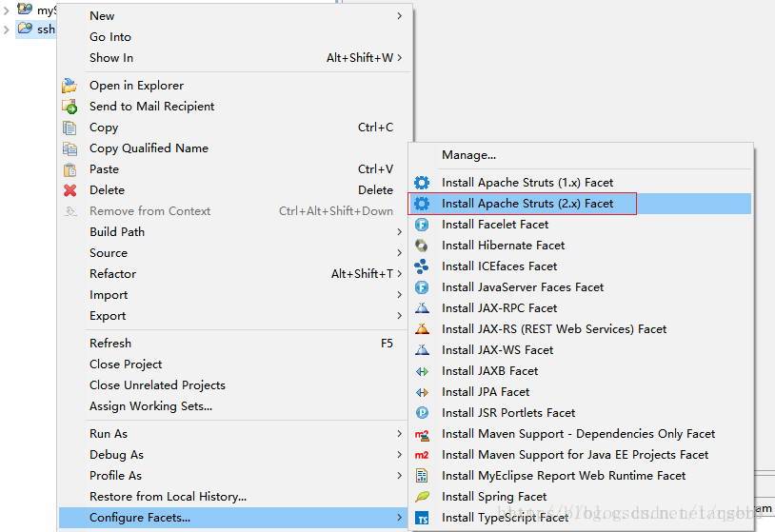Image resolution: width=775 pixels, height=532 pixels.
Task: Click Copy Qualified Name entry text
Action: pyautogui.click(x=149, y=148)
